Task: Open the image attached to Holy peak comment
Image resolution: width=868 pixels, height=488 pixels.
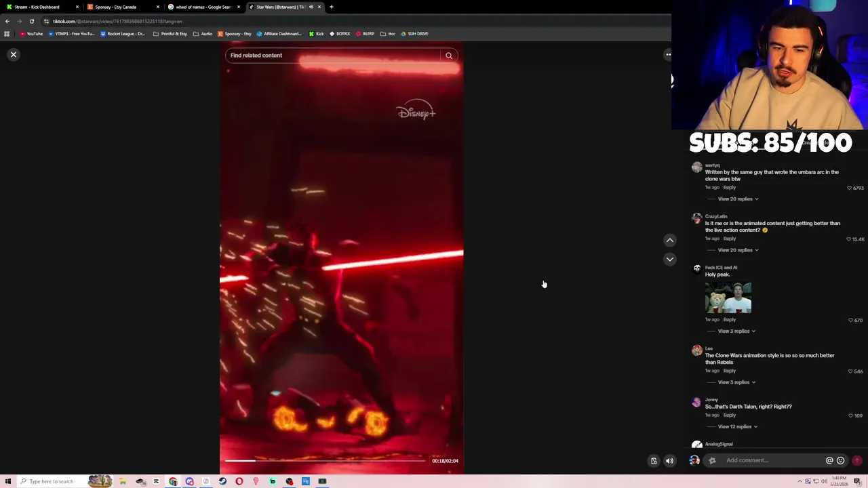Action: pos(728,298)
